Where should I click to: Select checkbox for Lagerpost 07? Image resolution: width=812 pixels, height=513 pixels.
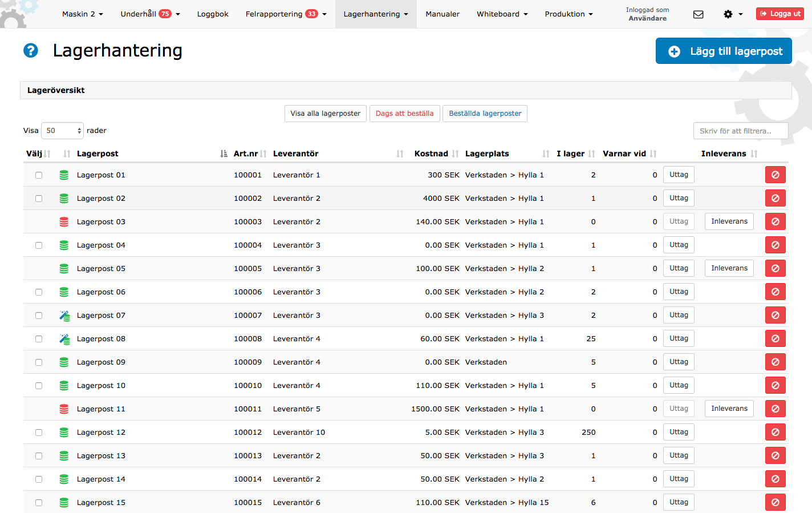39,316
